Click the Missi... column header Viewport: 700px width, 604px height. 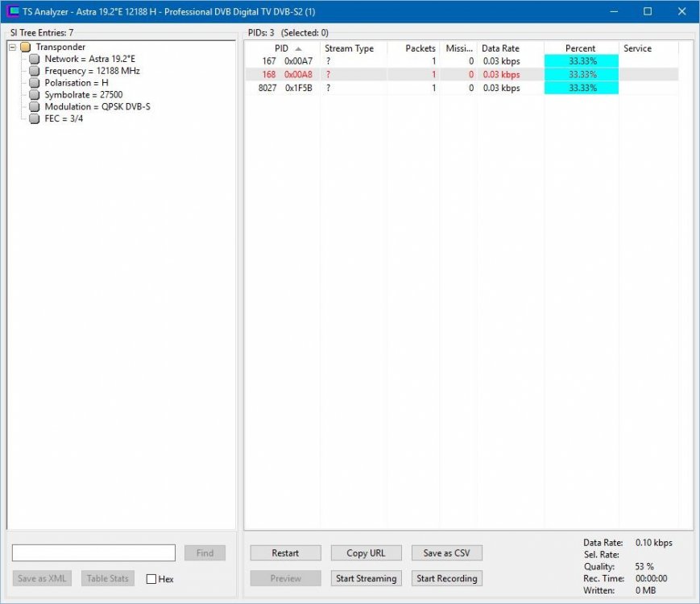click(x=458, y=48)
